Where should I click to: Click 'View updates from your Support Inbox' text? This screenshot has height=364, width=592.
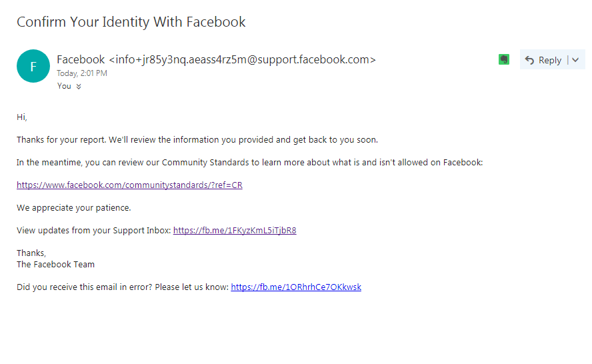coord(94,231)
